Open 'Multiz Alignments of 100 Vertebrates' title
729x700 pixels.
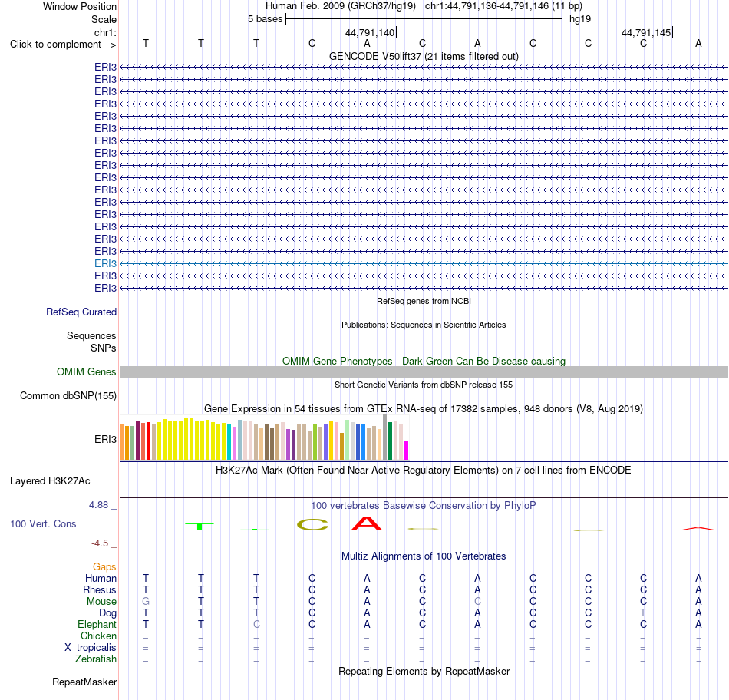[424, 556]
